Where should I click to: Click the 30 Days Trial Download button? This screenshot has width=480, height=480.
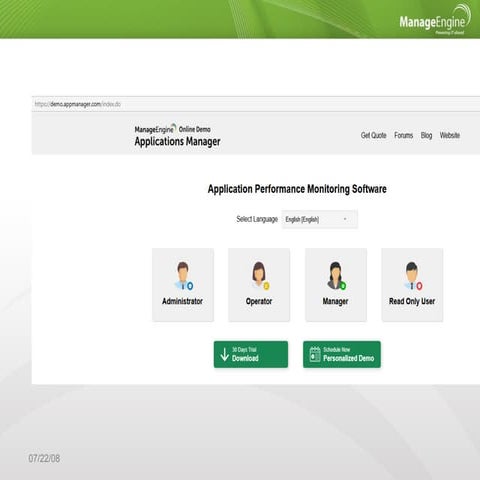251,354
